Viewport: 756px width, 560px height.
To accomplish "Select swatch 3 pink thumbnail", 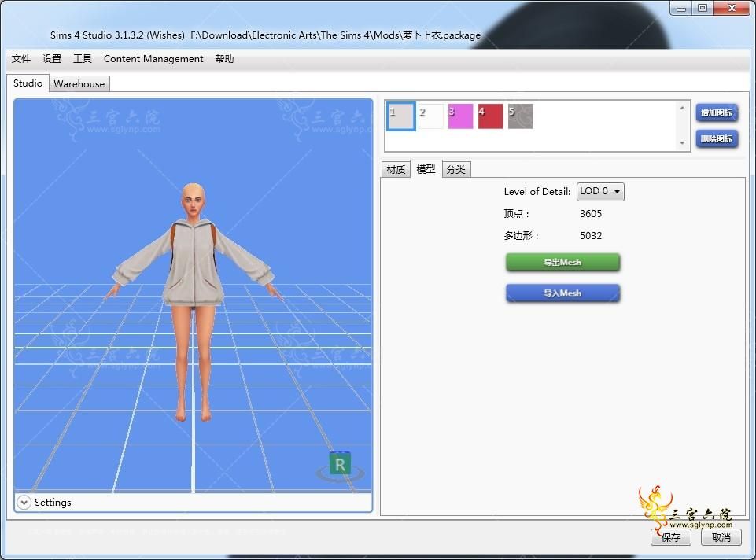I will (x=460, y=116).
